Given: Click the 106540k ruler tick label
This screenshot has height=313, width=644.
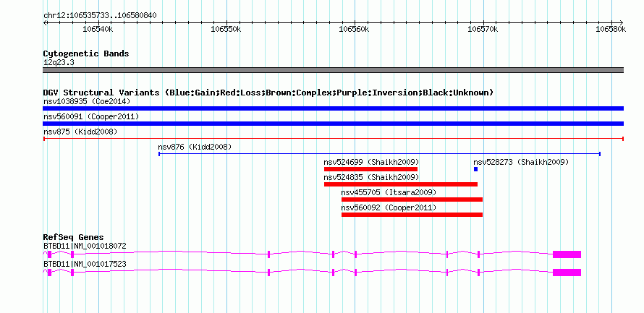Looking at the screenshot, I should coord(98,29).
